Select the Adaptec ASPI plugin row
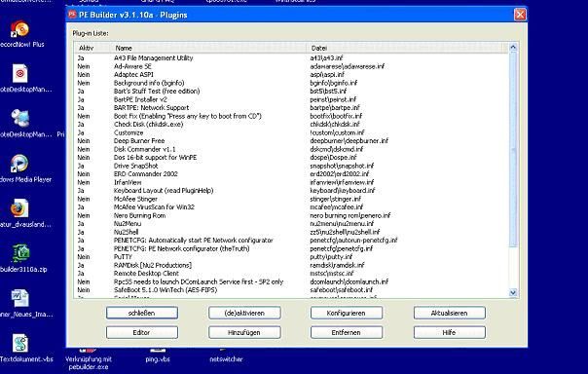 click(291, 75)
